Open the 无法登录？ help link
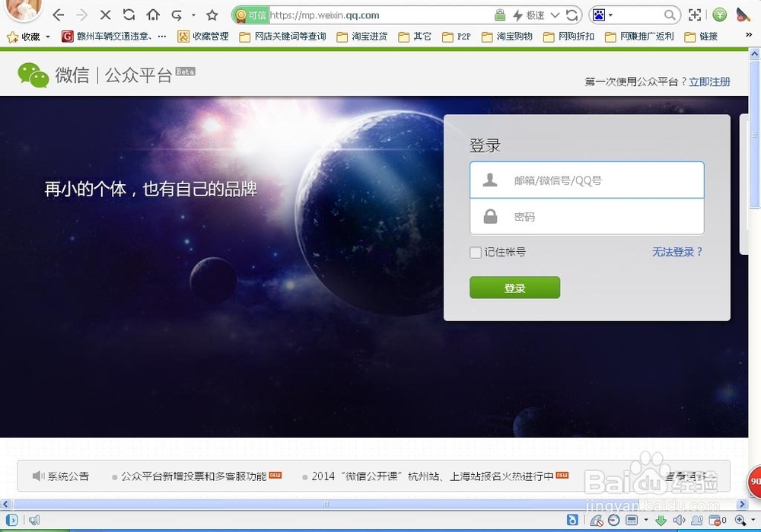 (677, 252)
